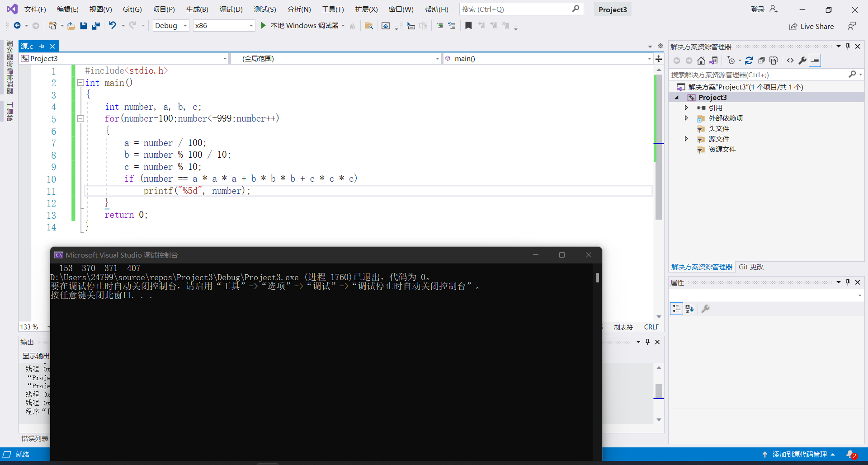Click the Save All toolbar icon
The height and width of the screenshot is (465, 868).
point(95,26)
